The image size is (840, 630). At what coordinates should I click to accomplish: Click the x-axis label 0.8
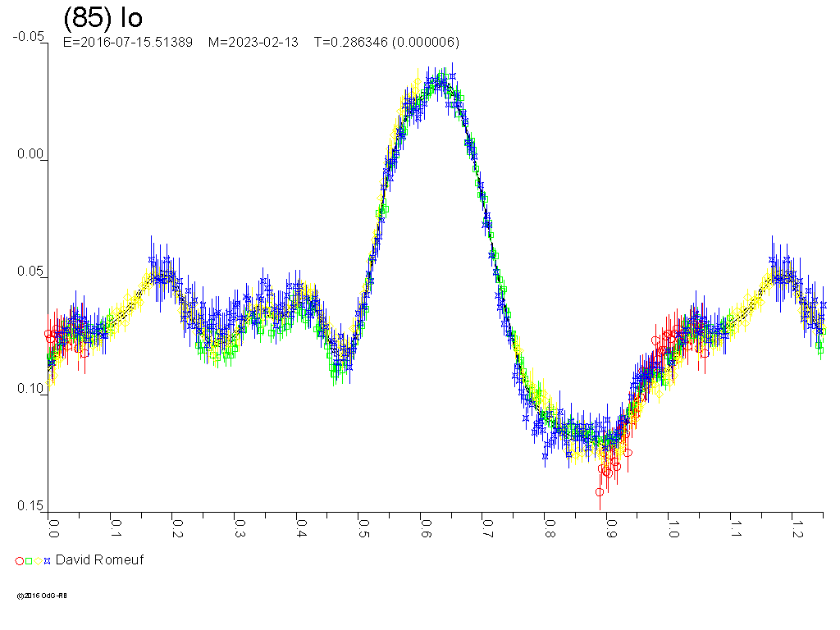549,528
